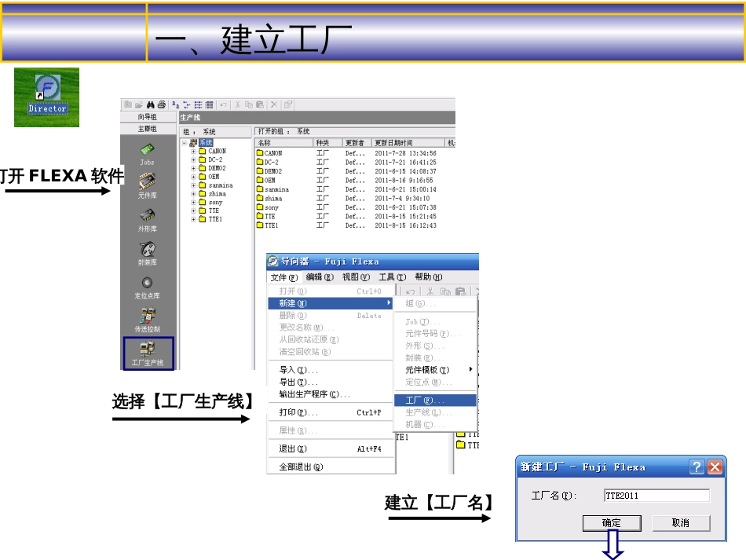Open the 传送控制 transfer control icon
The height and width of the screenshot is (560, 746).
[147, 320]
